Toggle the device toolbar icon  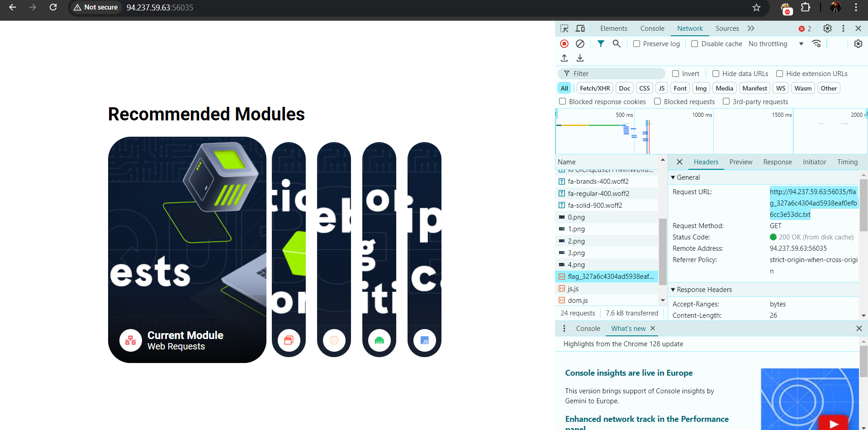pyautogui.click(x=580, y=29)
